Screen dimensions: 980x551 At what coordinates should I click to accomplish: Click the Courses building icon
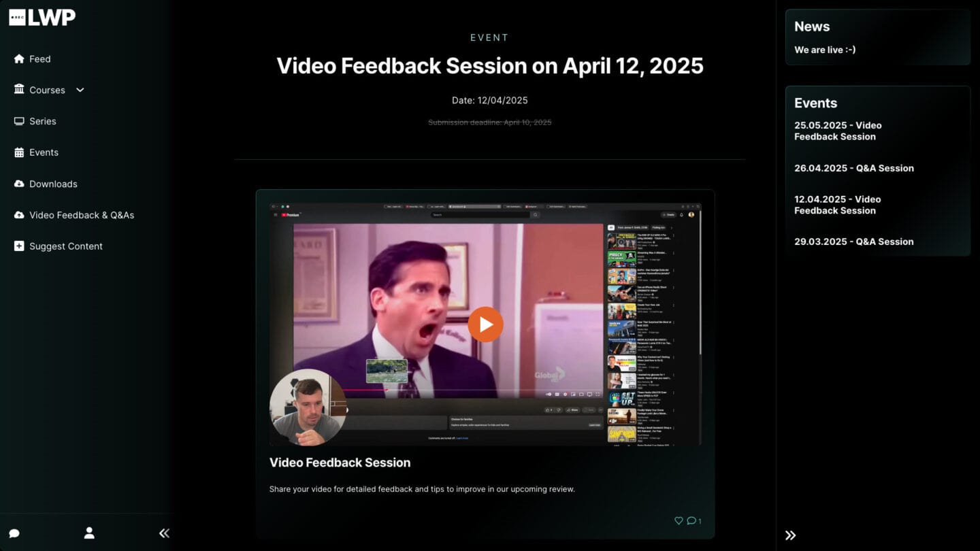pyautogui.click(x=19, y=90)
